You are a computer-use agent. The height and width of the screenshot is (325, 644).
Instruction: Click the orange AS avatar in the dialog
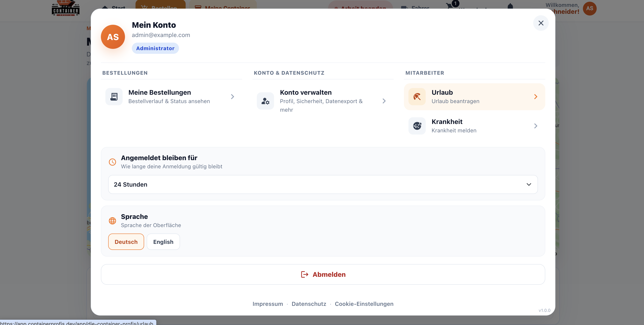113,37
